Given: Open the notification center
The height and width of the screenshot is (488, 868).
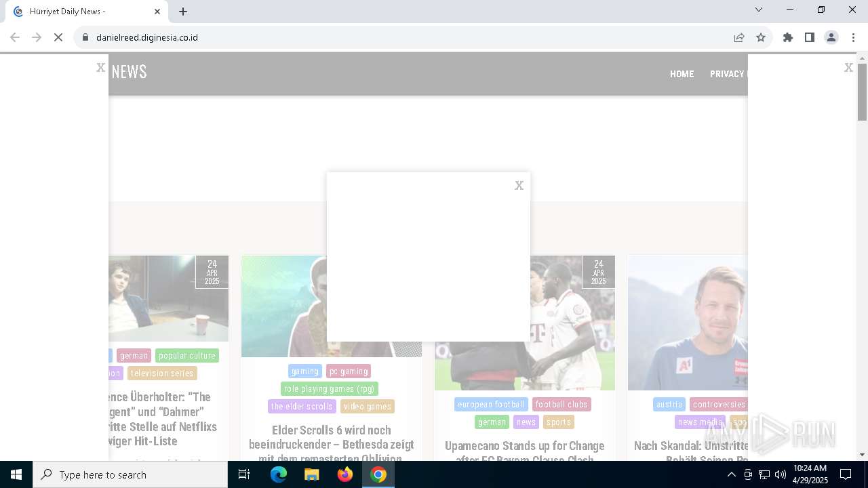Looking at the screenshot, I should click(x=846, y=474).
